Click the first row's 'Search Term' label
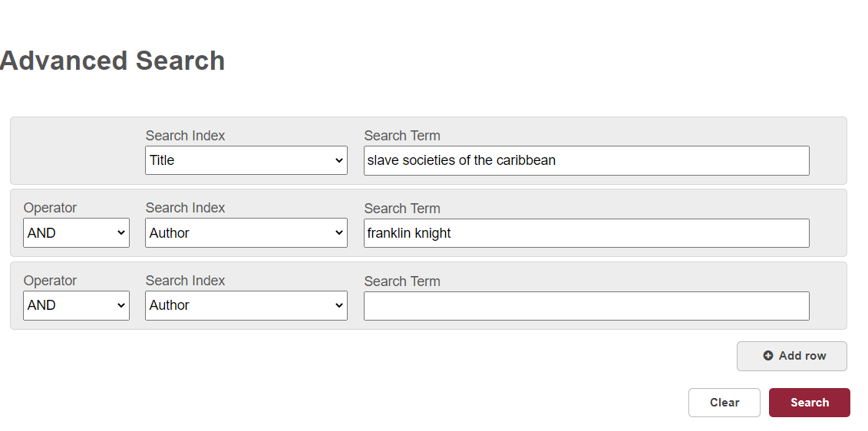The width and height of the screenshot is (868, 431). [402, 136]
